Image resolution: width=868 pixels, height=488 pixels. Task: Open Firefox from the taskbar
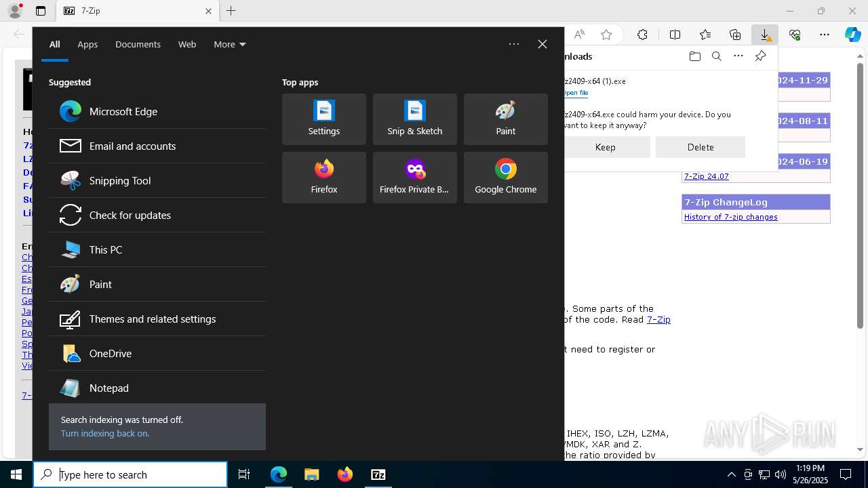[x=345, y=474]
